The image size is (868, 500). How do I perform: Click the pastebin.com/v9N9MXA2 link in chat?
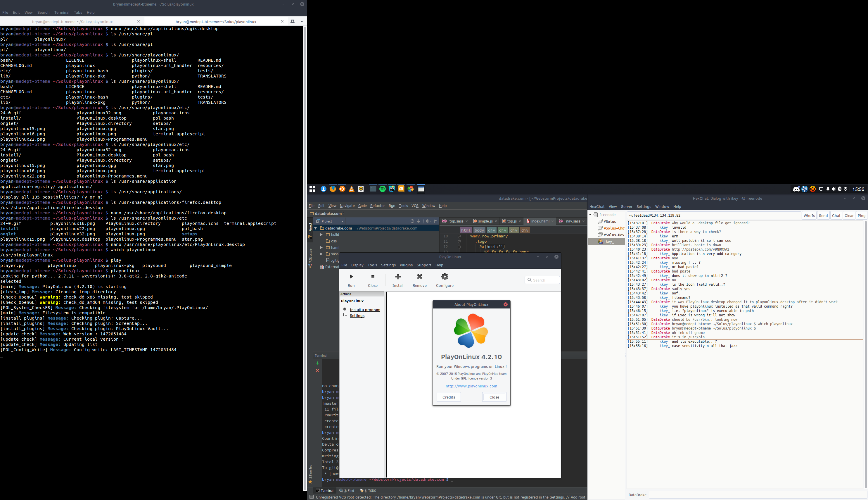(x=700, y=250)
